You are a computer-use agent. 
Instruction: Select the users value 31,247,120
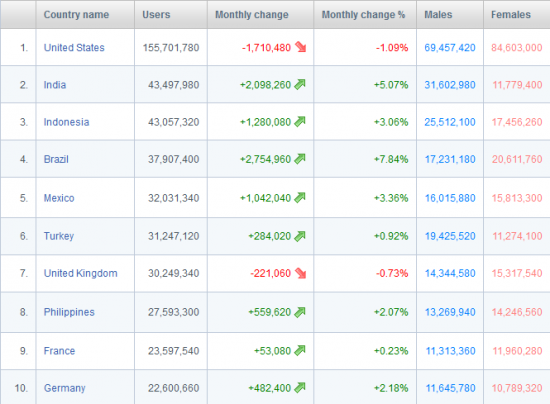173,236
